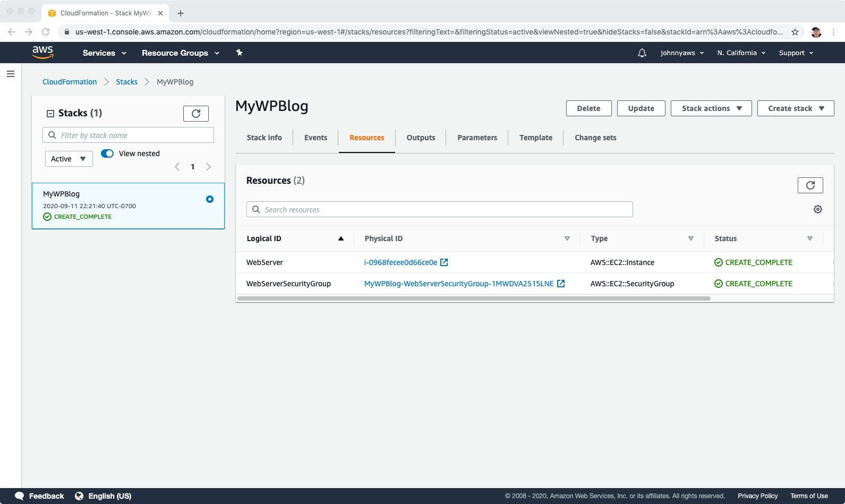Open the Resource Groups dropdown
845x504 pixels.
[181, 53]
